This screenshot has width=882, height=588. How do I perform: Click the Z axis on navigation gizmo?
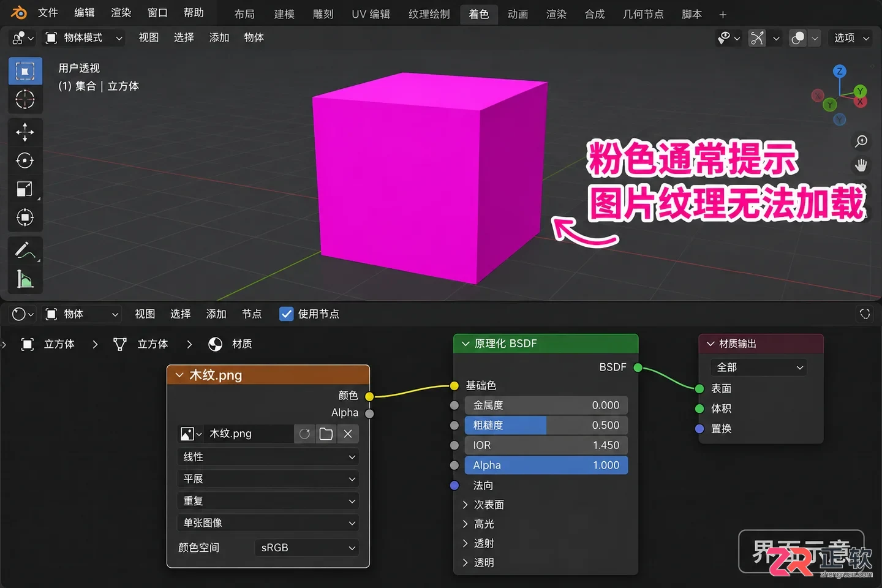click(840, 71)
